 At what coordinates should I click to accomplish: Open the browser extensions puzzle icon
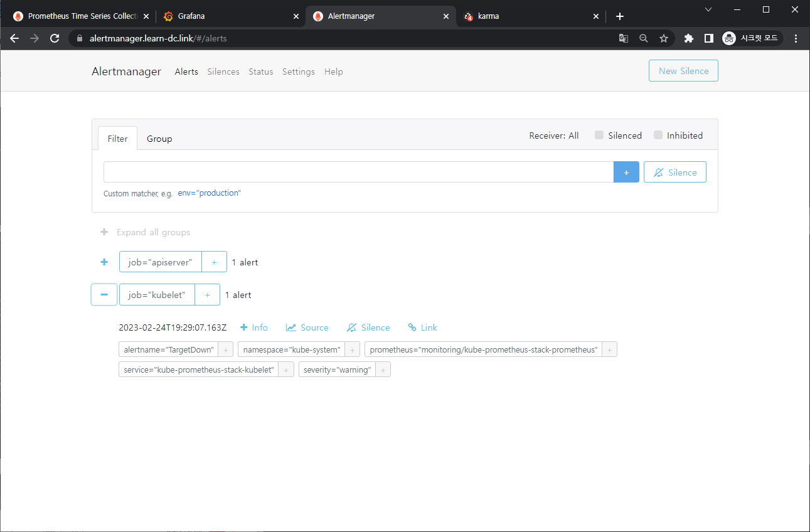[688, 38]
